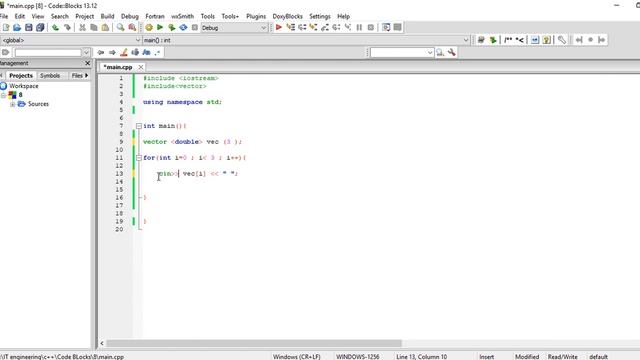Step to next line debug icon

tap(302, 27)
